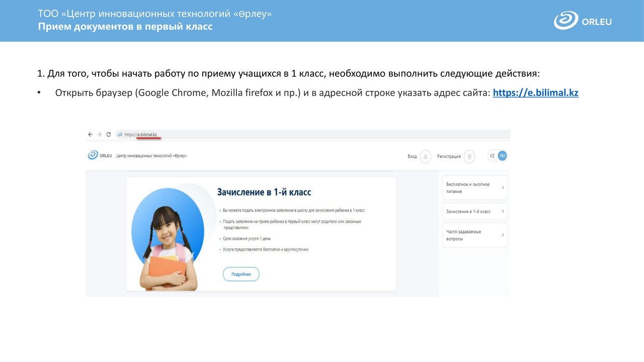Image resolution: width=644 pixels, height=362 pixels.
Task: Open the Бесплатное и льготное питание item
Action: pyautogui.click(x=475, y=188)
